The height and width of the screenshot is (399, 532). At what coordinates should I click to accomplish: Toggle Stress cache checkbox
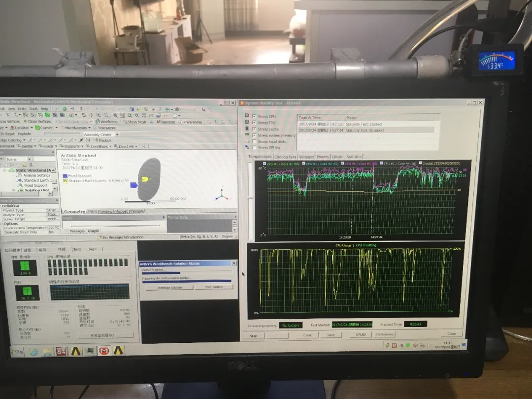click(x=254, y=129)
